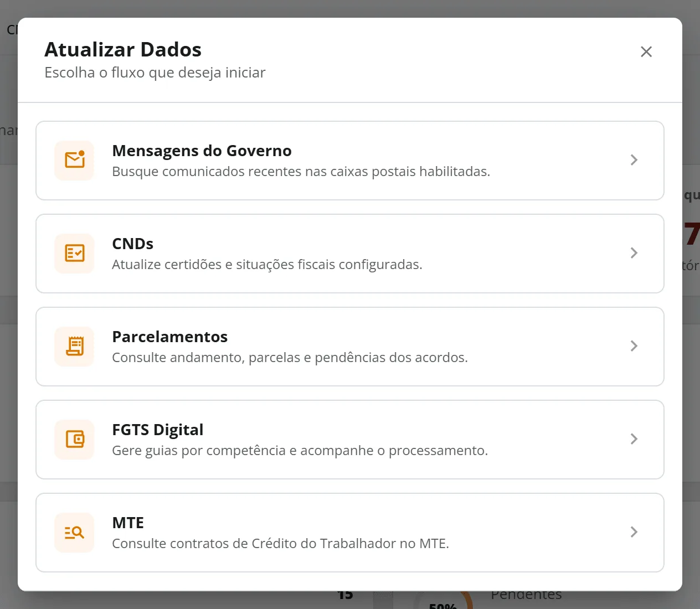Select the Mensagens do Governo title
The image size is (700, 609).
[x=202, y=151]
